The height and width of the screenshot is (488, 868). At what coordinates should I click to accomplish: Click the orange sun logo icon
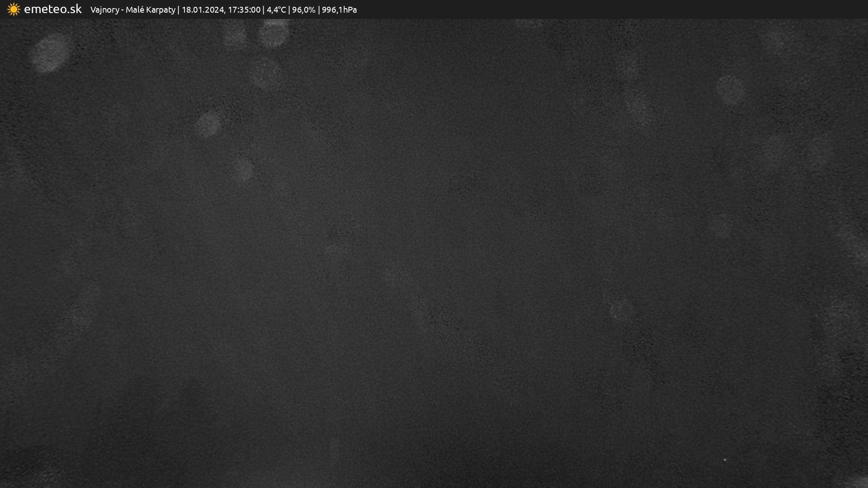(x=14, y=9)
